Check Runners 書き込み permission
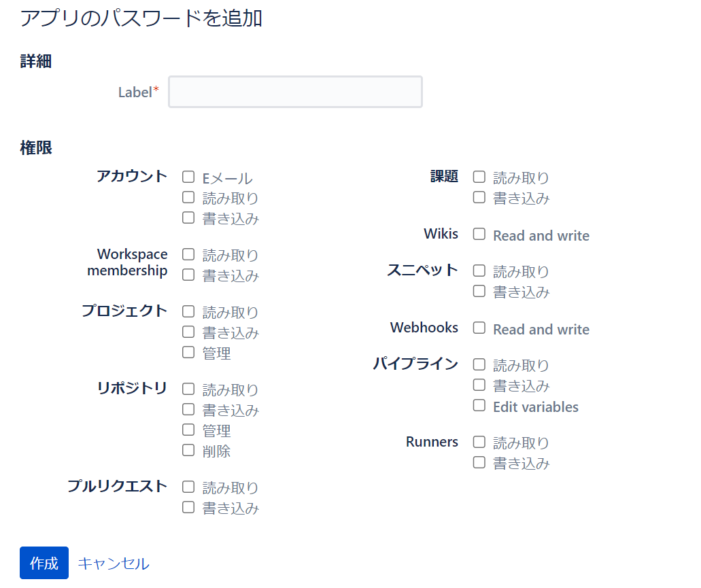701x588 pixels. pos(479,463)
